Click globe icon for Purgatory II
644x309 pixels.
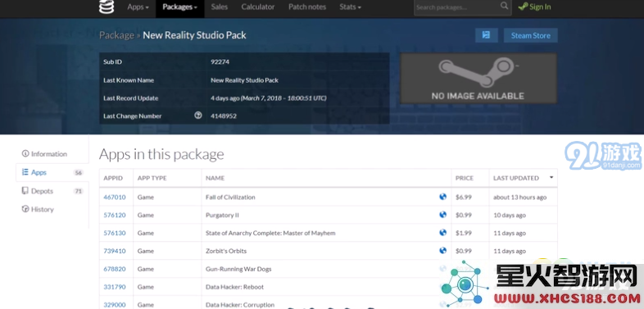coord(442,215)
